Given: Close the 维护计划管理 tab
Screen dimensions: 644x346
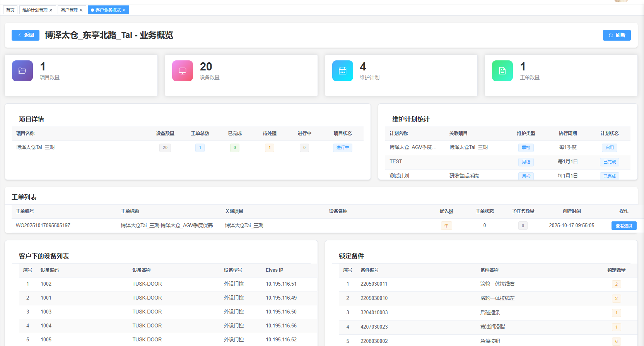Looking at the screenshot, I should point(51,10).
